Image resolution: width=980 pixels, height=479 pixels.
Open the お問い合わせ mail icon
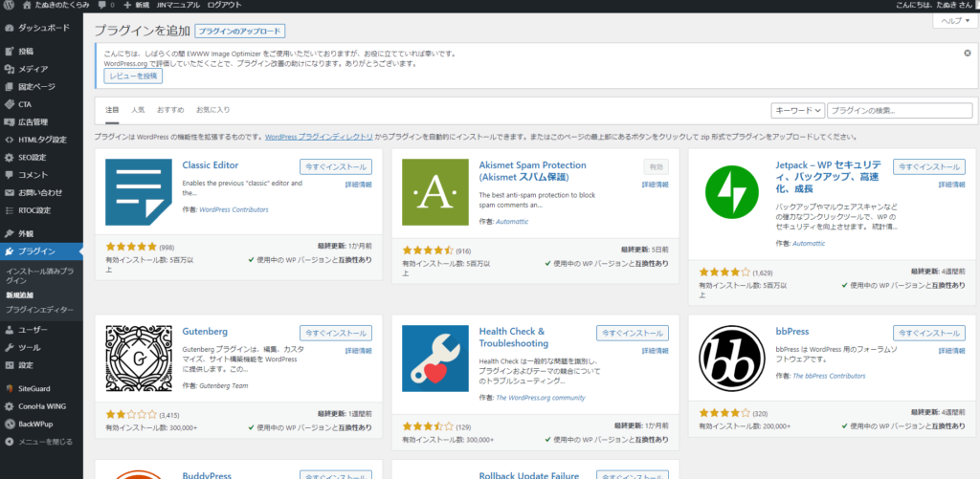coord(9,192)
